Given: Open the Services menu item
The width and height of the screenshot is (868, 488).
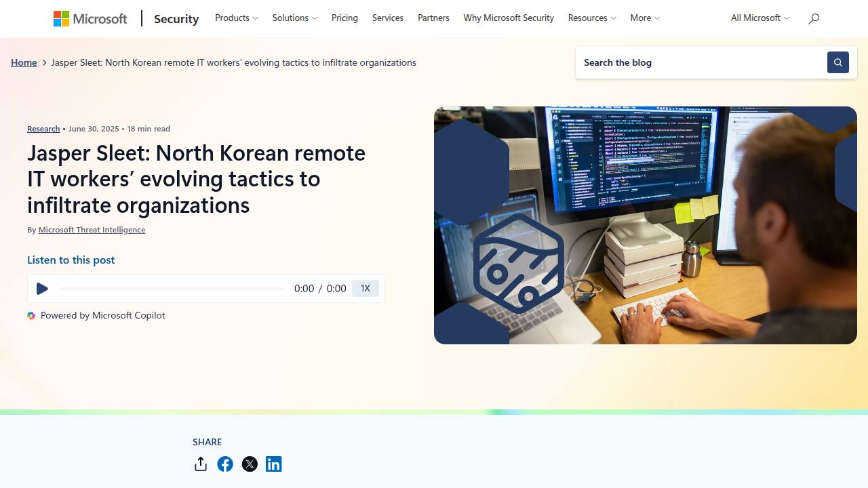Looking at the screenshot, I should [x=388, y=18].
